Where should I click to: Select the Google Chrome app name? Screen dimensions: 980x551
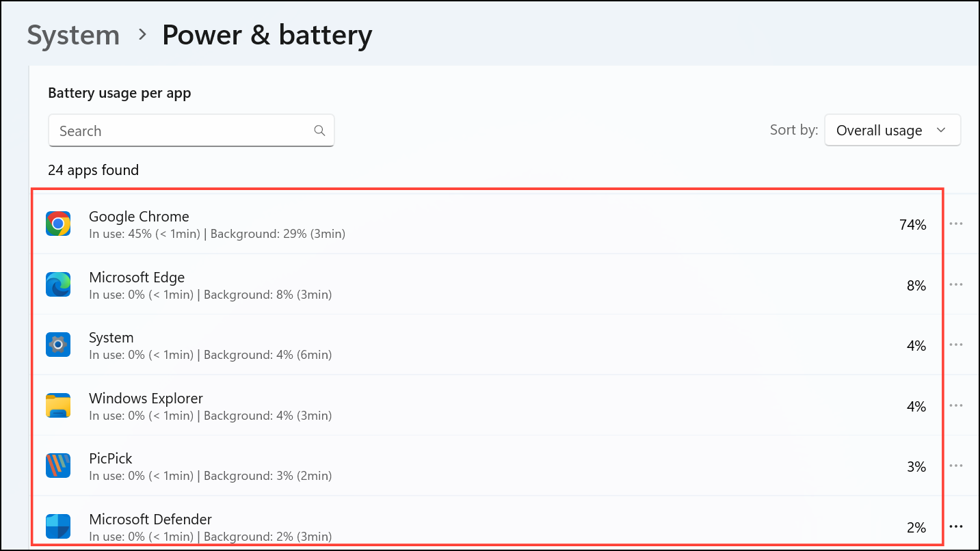[139, 217]
